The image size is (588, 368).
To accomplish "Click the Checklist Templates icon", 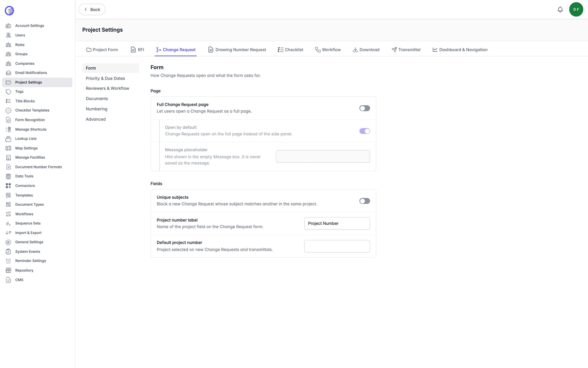I will (x=8, y=110).
